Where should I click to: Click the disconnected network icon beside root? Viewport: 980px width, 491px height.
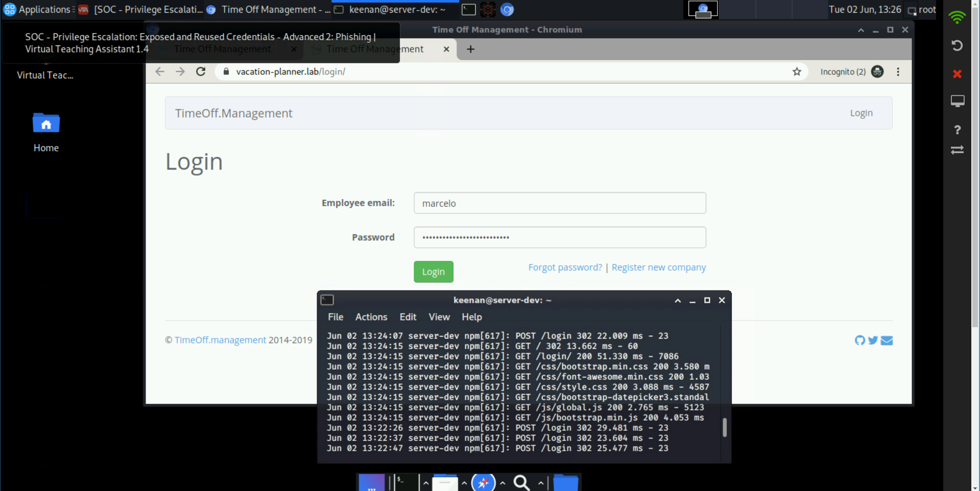pyautogui.click(x=912, y=10)
